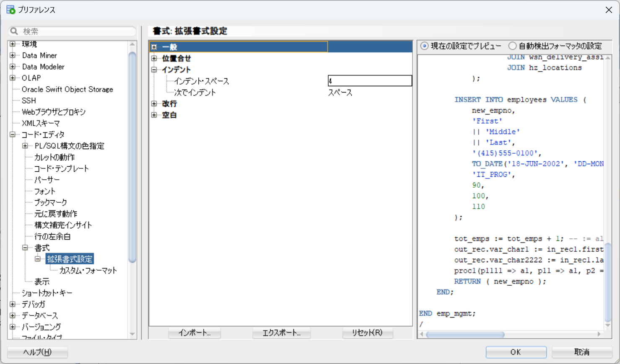This screenshot has height=364, width=620.
Task: Expand the OLAP tree node
Action: click(x=12, y=78)
